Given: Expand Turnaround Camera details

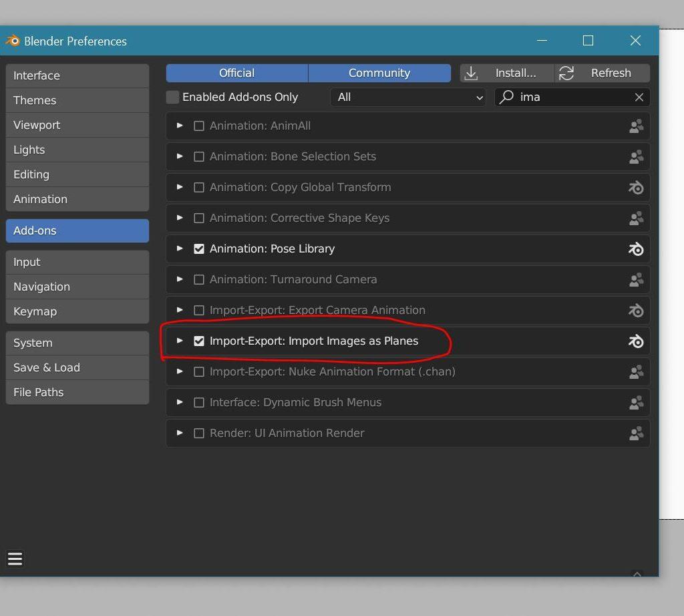Looking at the screenshot, I should click(180, 279).
